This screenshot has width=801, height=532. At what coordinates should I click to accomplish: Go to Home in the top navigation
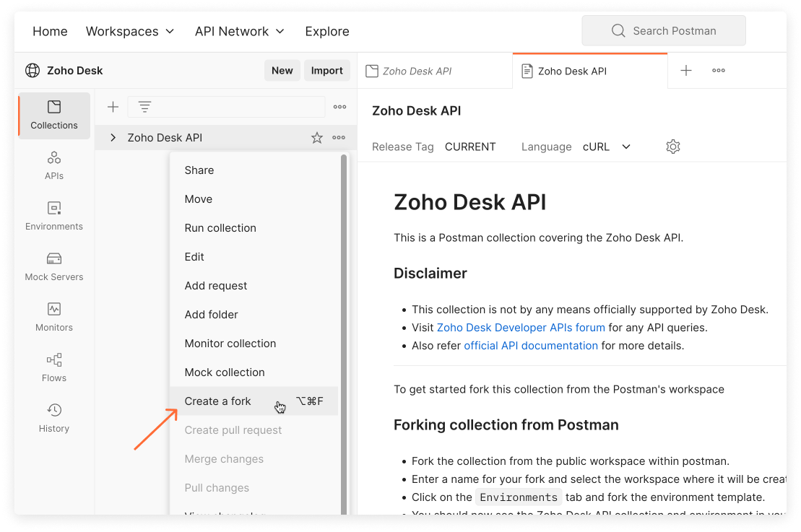[x=50, y=31]
